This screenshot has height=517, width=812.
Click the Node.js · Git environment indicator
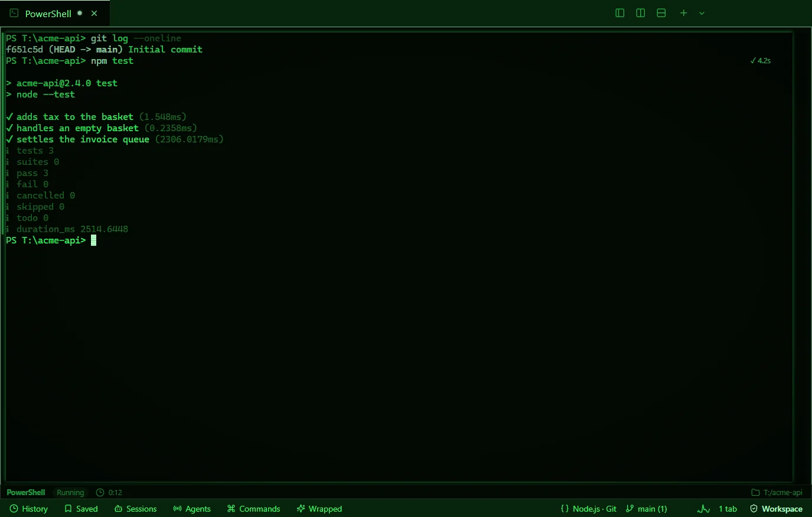[x=589, y=509]
